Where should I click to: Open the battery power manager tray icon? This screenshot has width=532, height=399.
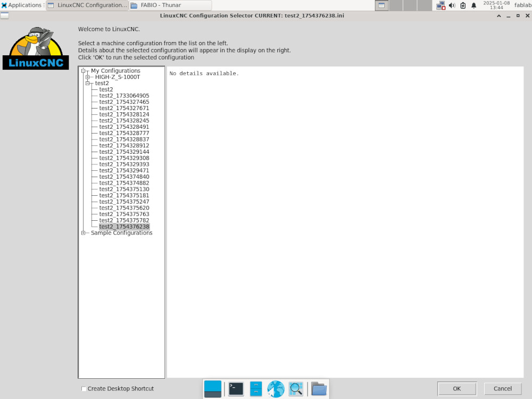(463, 5)
